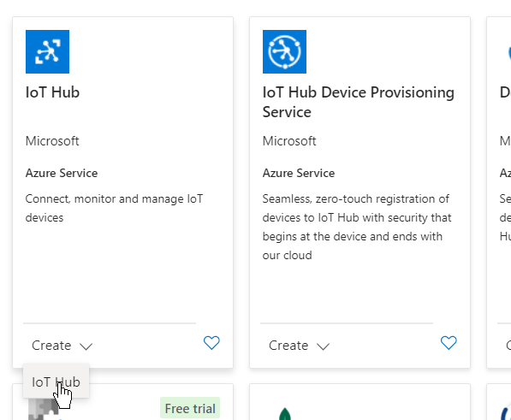Click the partially visible third card on right
This screenshot has height=420, width=511.
click(499, 192)
